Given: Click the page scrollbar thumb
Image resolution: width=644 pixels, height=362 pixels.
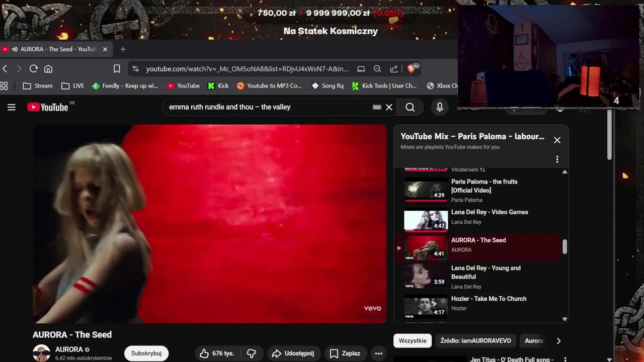Looking at the screenshot, I should 610,135.
